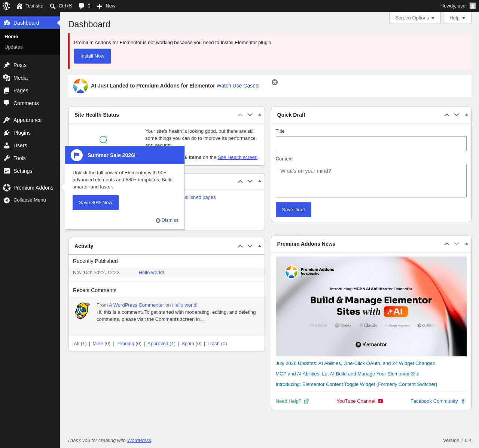Click the Quick Draft Title field
This screenshot has height=448, width=479.
371,144
